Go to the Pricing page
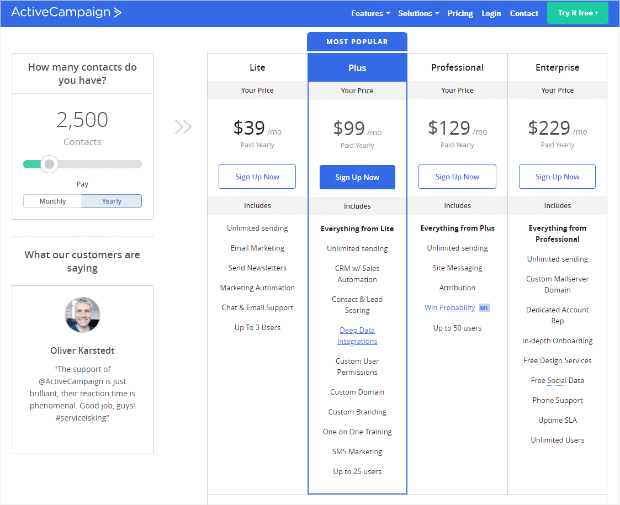This screenshot has height=505, width=620. coord(460,13)
